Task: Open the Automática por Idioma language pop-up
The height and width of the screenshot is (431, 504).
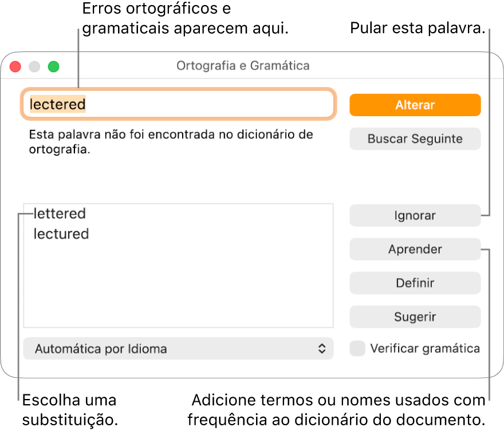Action: [178, 349]
